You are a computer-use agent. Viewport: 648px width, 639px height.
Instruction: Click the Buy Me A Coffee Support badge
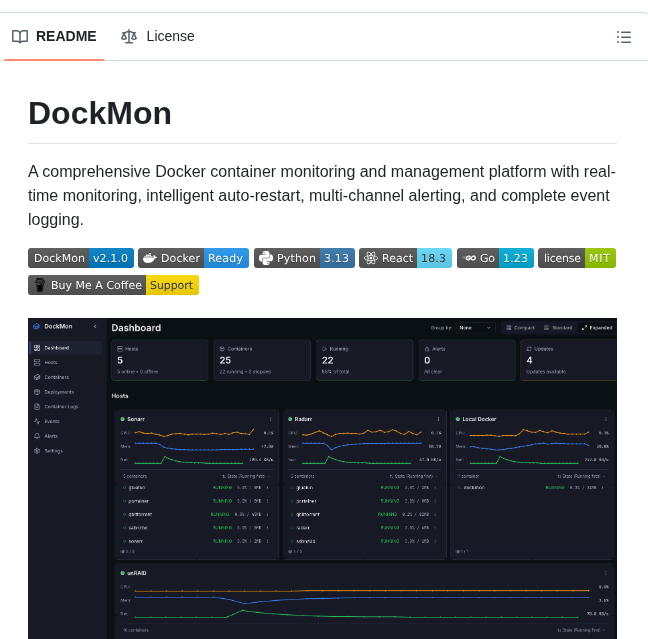click(113, 285)
